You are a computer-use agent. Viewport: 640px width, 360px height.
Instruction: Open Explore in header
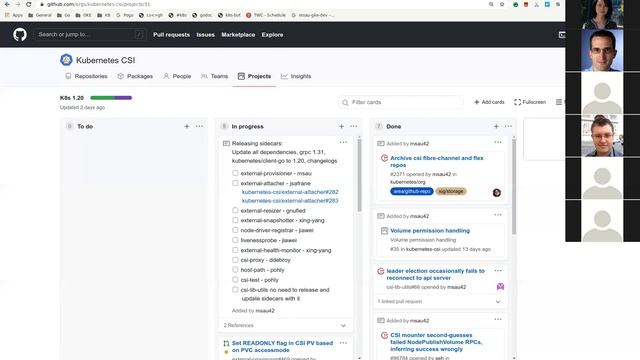pyautogui.click(x=272, y=35)
